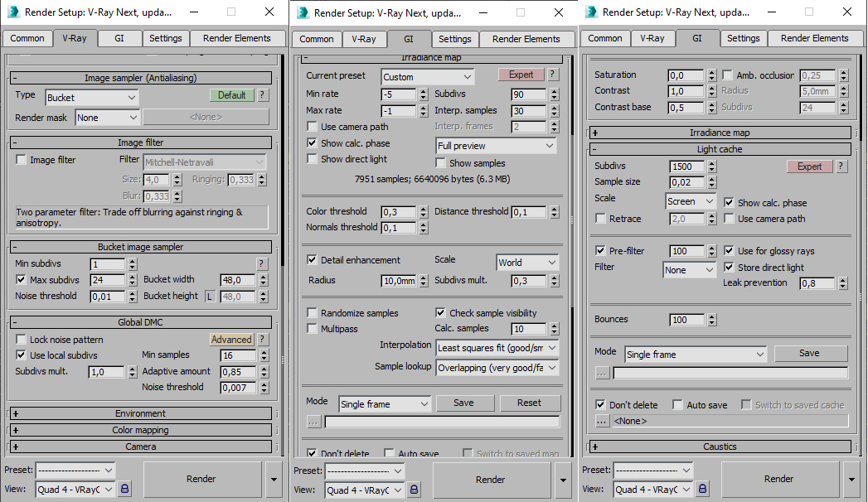Click the Light cache Subdivs field
Screen dimensions: 868x502
687,167
